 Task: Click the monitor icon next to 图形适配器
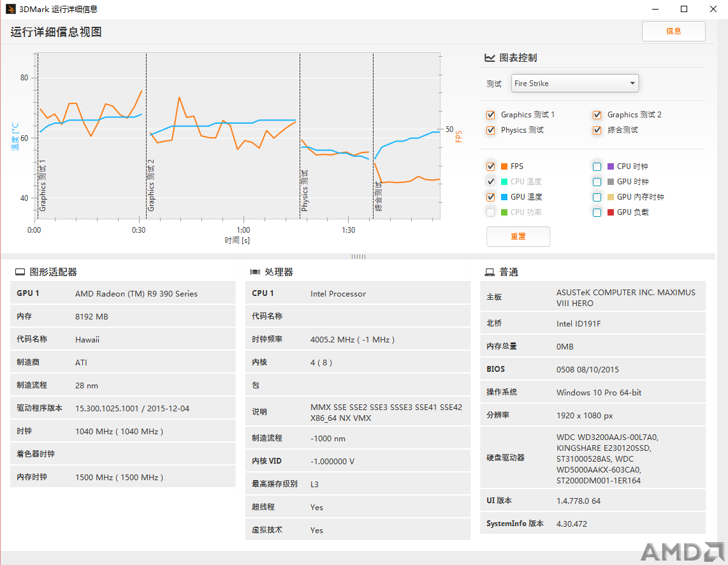pos(20,272)
